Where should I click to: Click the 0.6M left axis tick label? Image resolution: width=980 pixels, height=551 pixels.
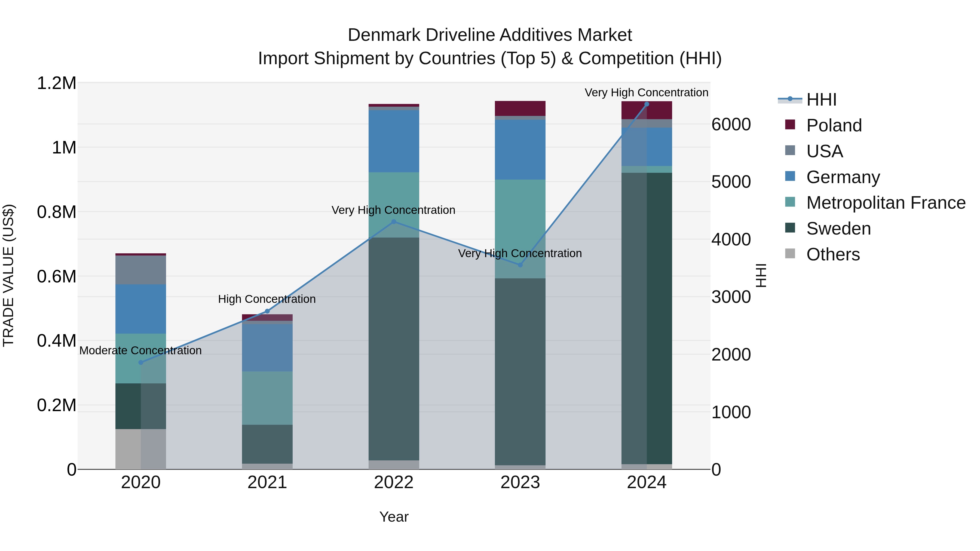[57, 276]
